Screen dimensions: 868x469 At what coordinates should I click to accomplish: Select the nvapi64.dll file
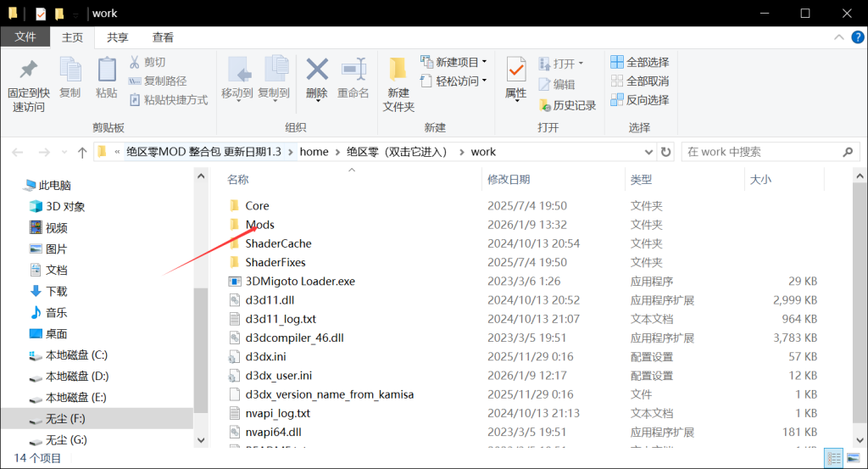[274, 432]
